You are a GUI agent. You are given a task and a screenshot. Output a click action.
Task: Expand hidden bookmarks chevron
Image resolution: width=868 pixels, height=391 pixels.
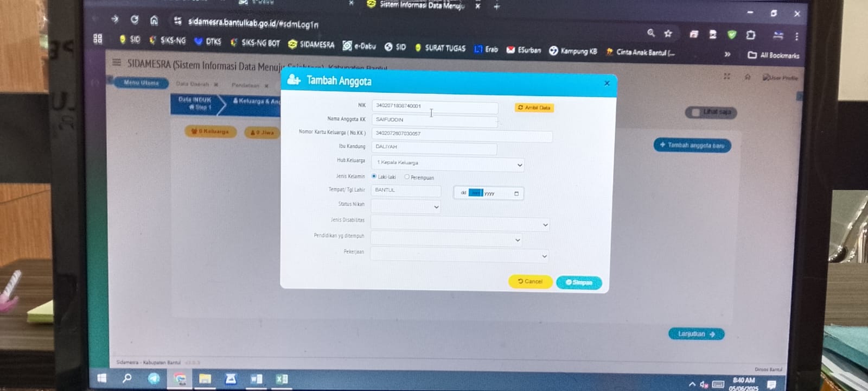click(x=727, y=54)
